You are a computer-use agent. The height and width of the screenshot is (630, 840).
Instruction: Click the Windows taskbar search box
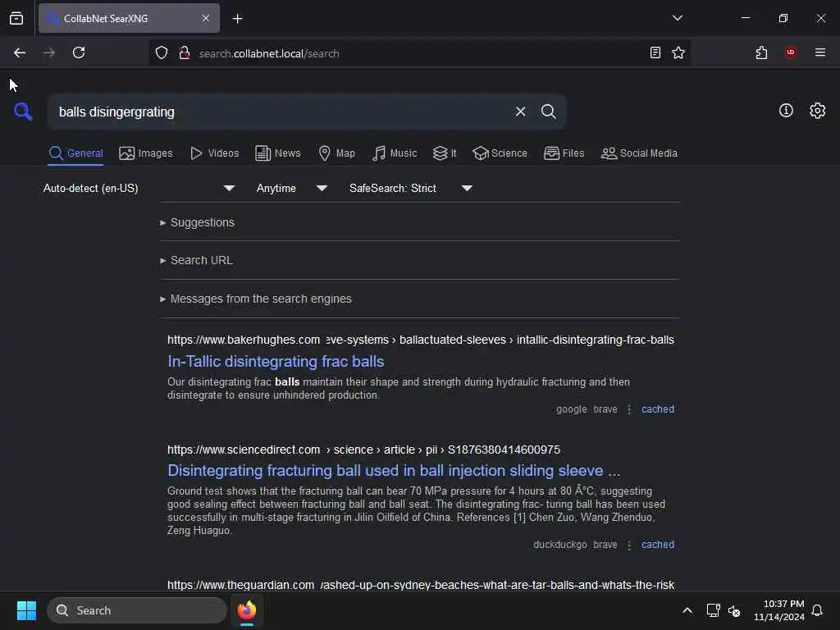[x=137, y=610]
